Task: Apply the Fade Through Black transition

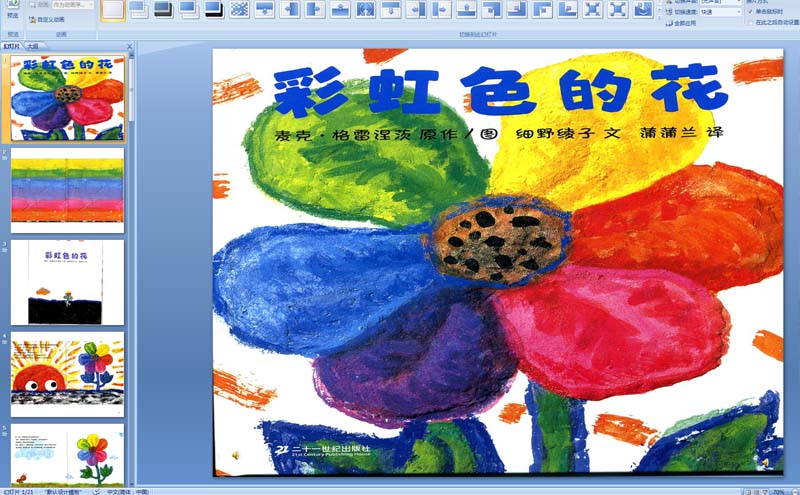Action: click(163, 10)
